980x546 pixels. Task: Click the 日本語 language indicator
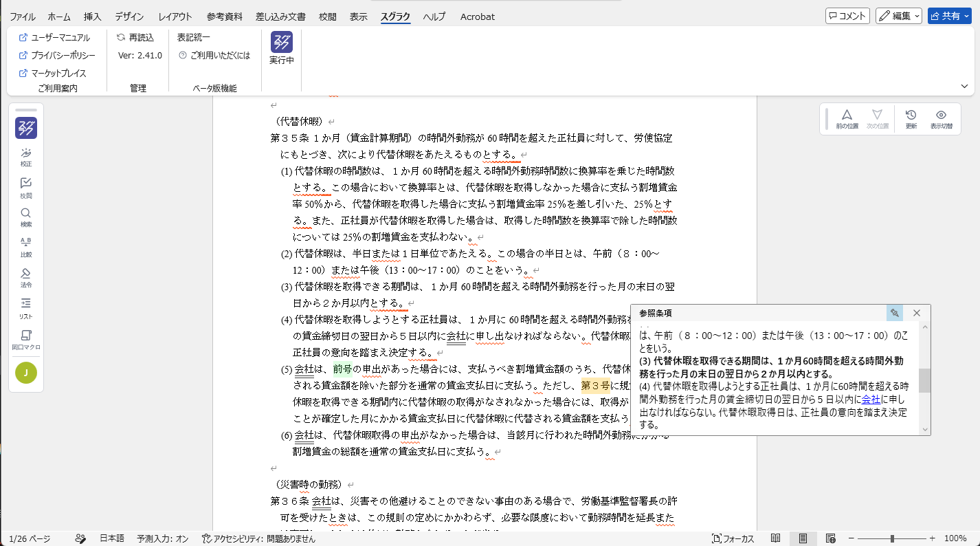(112, 538)
